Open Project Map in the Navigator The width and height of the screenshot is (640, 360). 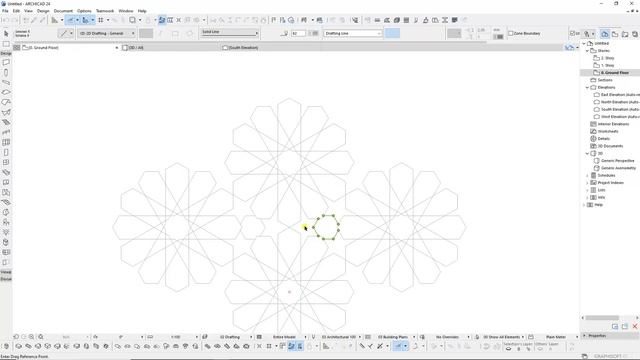pos(605,34)
